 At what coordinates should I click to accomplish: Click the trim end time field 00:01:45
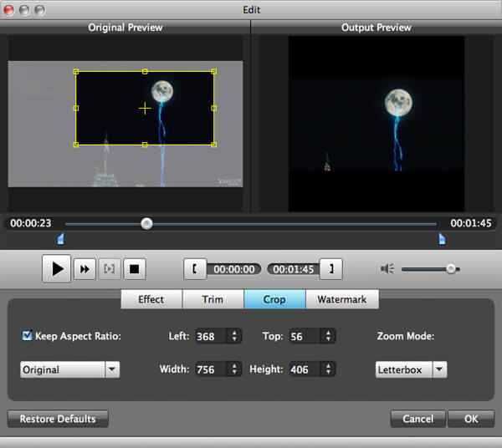tap(294, 269)
